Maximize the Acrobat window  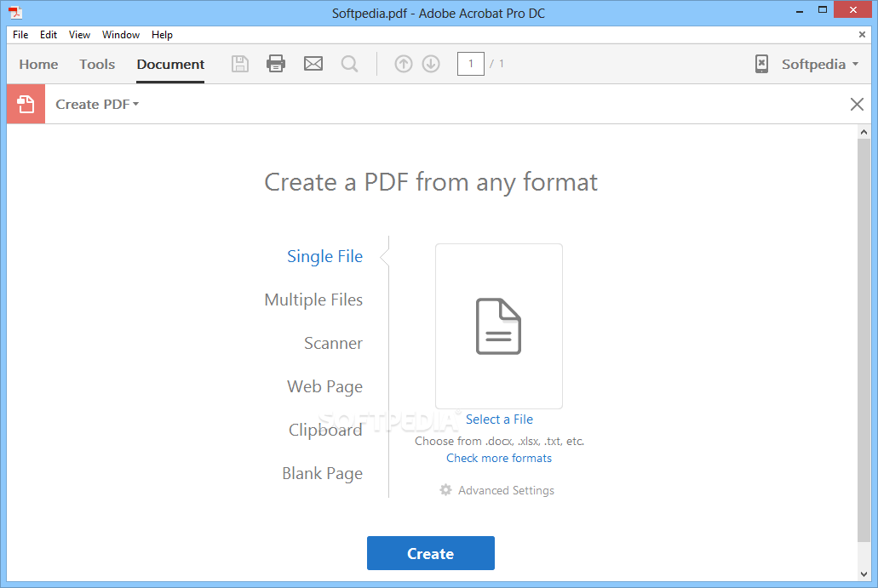click(x=823, y=9)
